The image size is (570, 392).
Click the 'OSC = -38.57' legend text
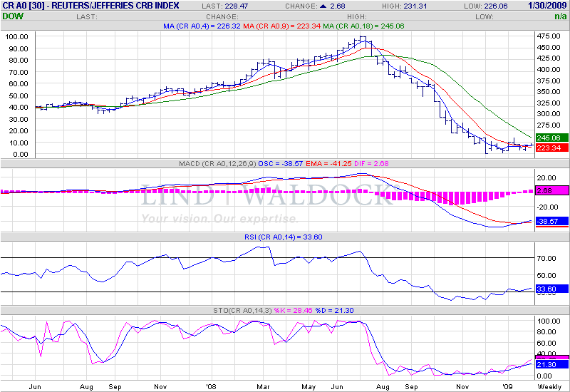tap(280, 164)
